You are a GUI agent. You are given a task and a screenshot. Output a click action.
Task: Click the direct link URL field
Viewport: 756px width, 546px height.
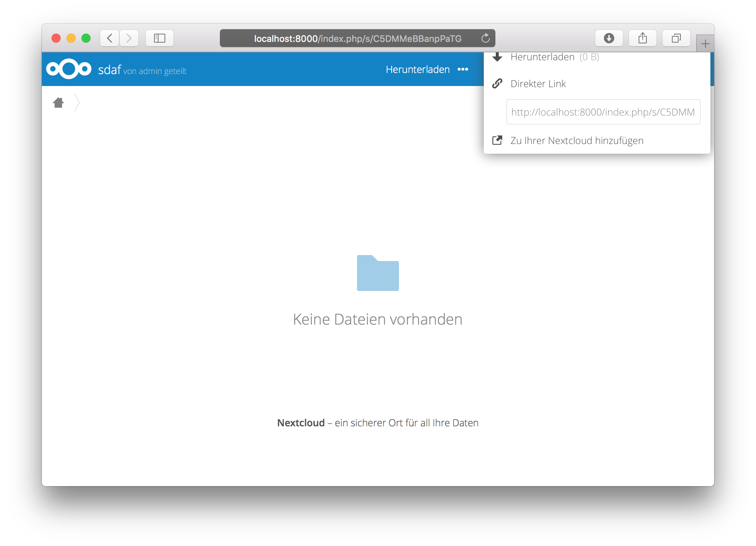(x=603, y=112)
